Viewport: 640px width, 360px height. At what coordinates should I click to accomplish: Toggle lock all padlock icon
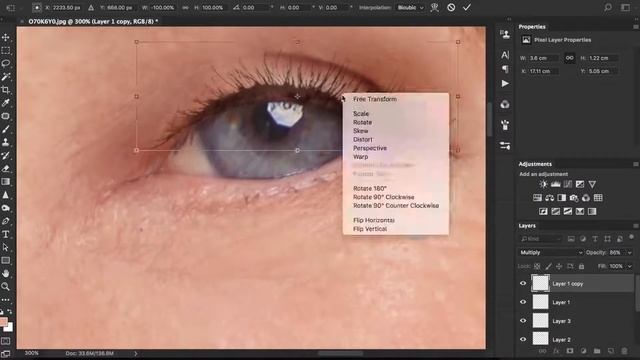pos(582,266)
